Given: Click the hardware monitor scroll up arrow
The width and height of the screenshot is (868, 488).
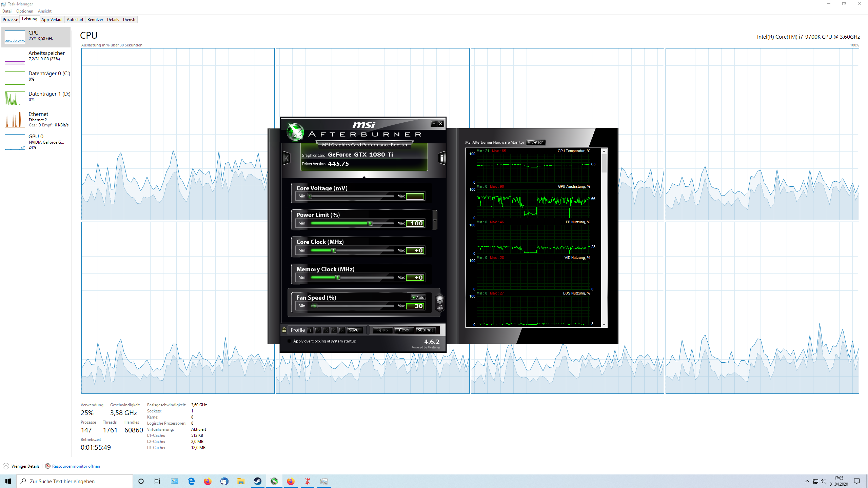Looking at the screenshot, I should 604,151.
